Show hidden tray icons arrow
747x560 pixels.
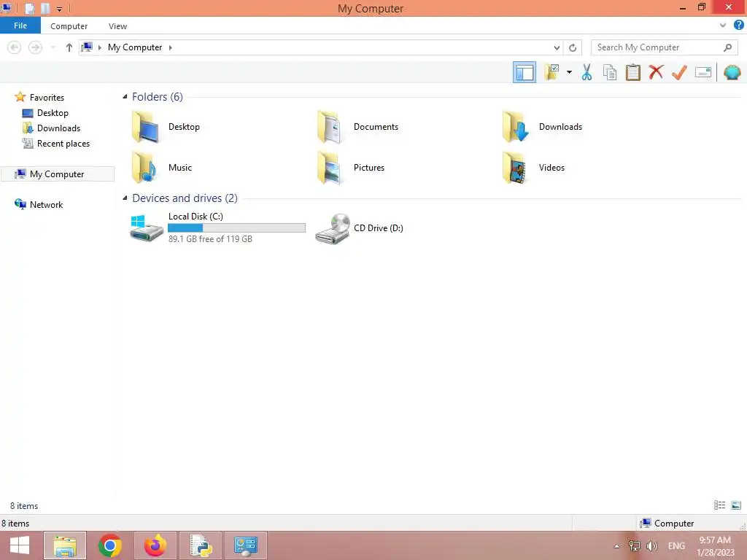point(616,546)
